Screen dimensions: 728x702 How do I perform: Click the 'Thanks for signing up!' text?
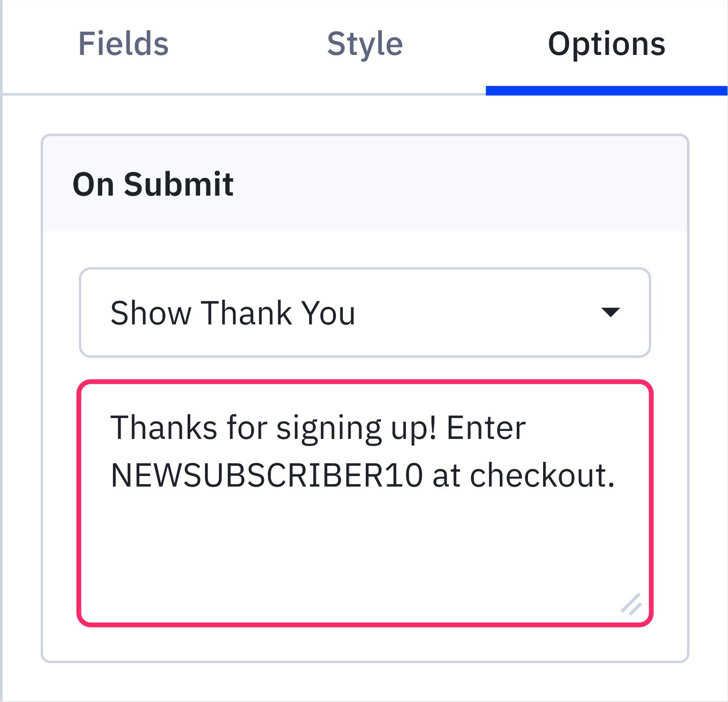(273, 428)
